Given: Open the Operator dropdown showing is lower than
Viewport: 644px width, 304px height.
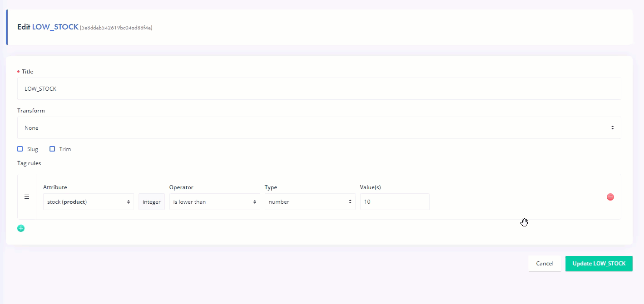Looking at the screenshot, I should pos(214,202).
